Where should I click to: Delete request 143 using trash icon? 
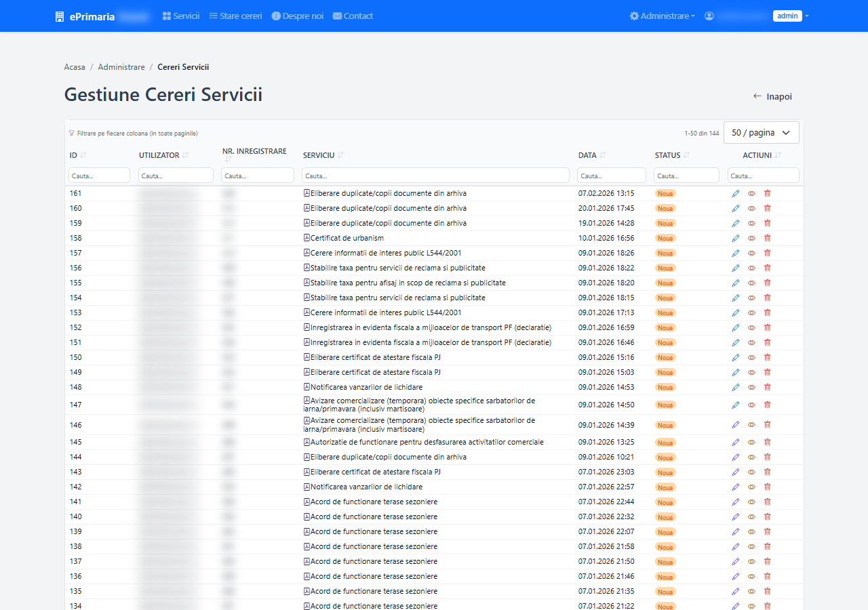point(768,472)
